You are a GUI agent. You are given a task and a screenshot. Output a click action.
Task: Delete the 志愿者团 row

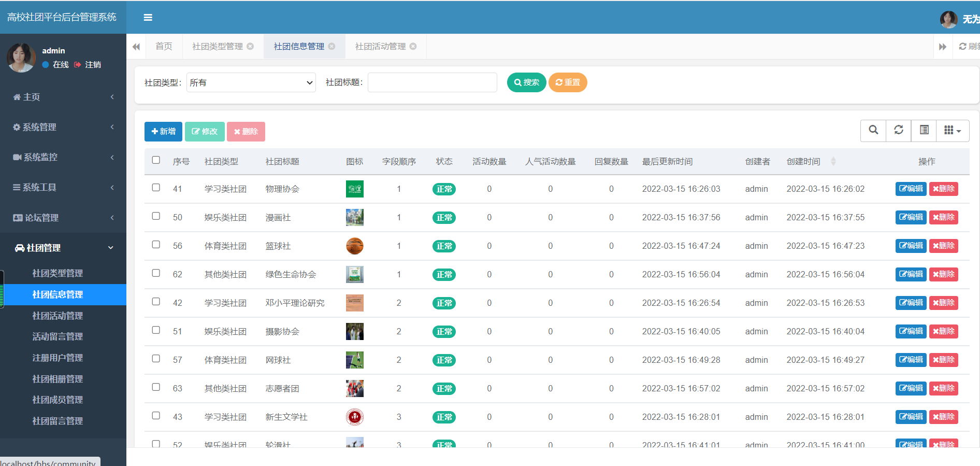click(x=944, y=388)
